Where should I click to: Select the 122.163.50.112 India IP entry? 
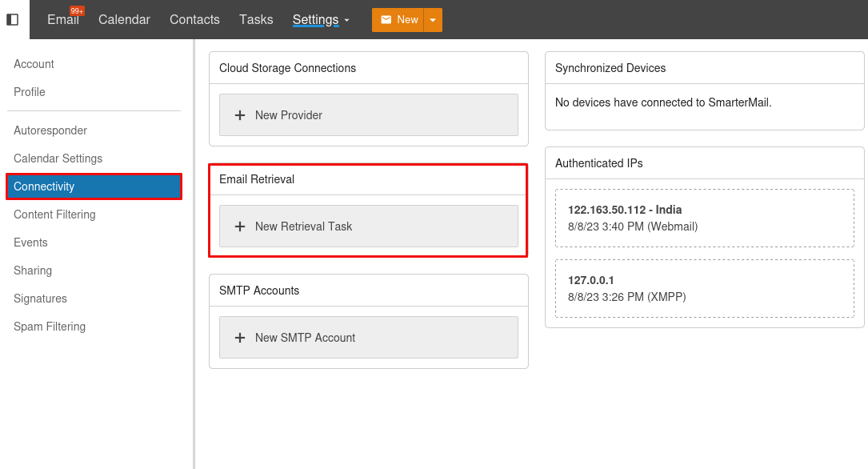(x=704, y=218)
